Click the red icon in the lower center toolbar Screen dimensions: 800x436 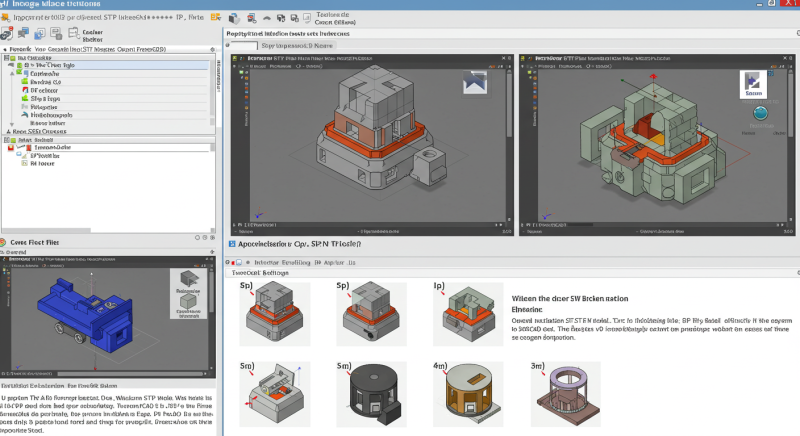coord(233,263)
